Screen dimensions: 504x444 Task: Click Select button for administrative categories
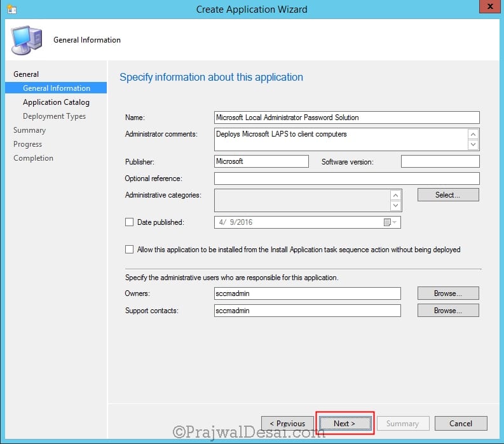448,195
